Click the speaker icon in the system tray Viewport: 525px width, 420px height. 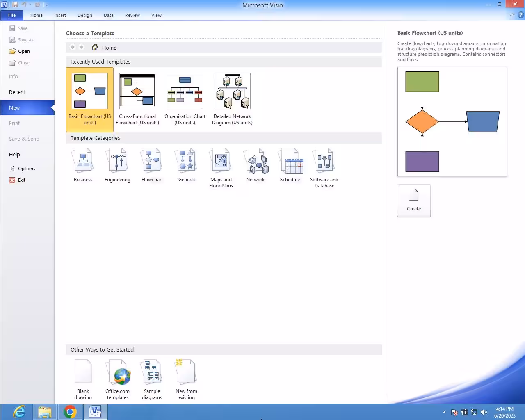click(484, 412)
